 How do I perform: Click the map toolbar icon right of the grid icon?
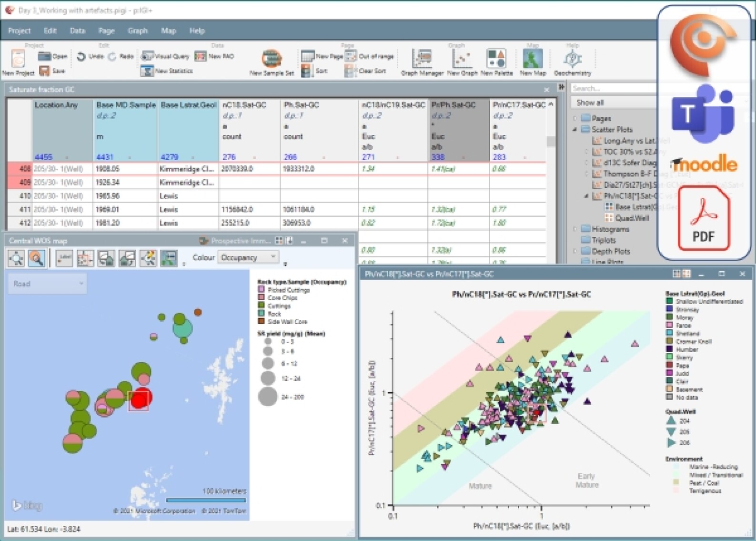click(106, 258)
